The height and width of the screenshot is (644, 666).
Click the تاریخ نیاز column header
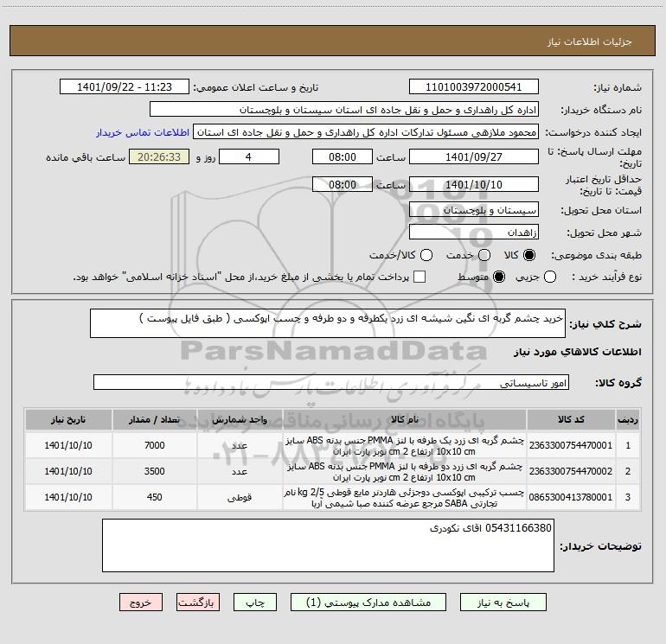pyautogui.click(x=68, y=419)
